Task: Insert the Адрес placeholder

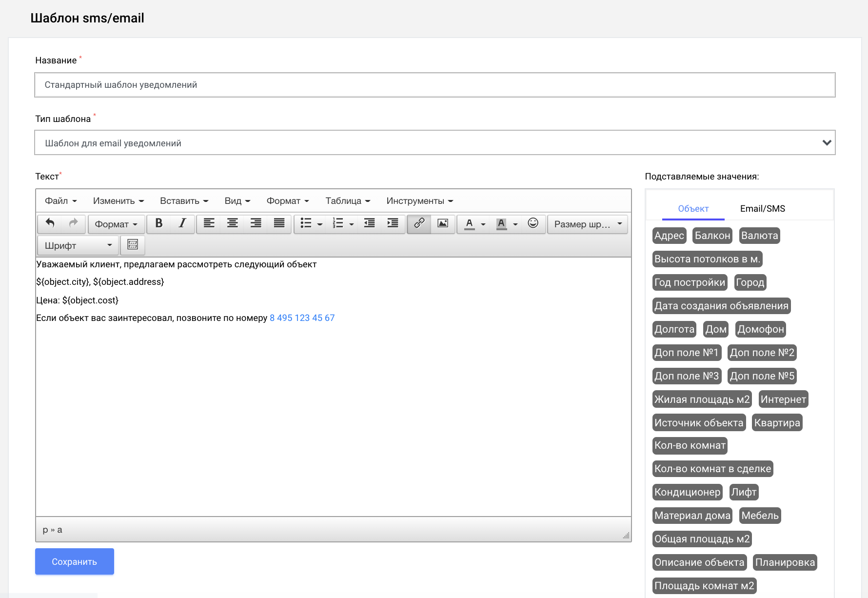Action: 669,236
